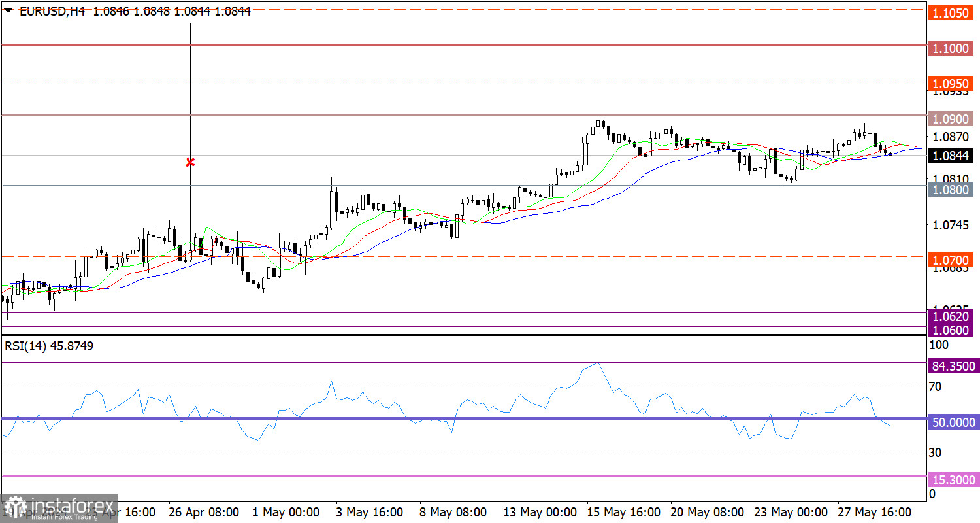This screenshot has height=523, width=980.
Task: Select the orange 1.0700 level label
Action: 951,260
